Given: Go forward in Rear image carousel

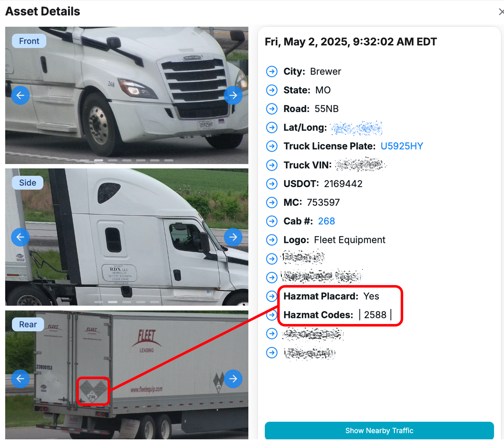Looking at the screenshot, I should 233,379.
